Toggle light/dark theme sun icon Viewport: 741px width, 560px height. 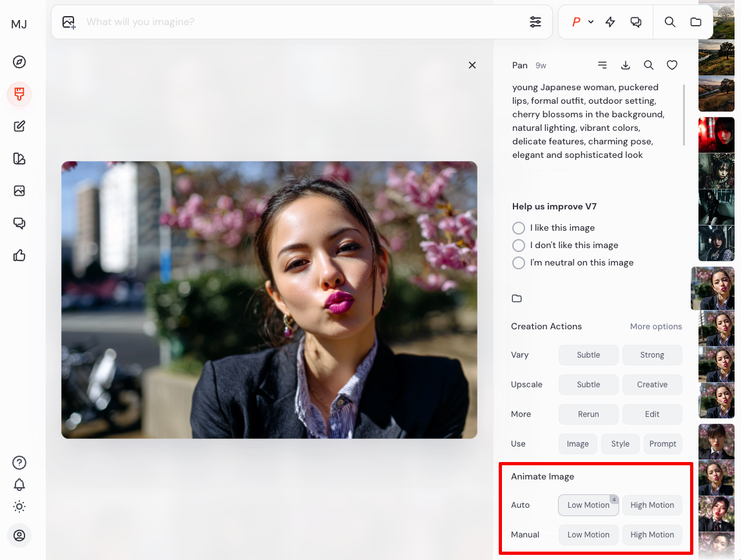(x=19, y=507)
